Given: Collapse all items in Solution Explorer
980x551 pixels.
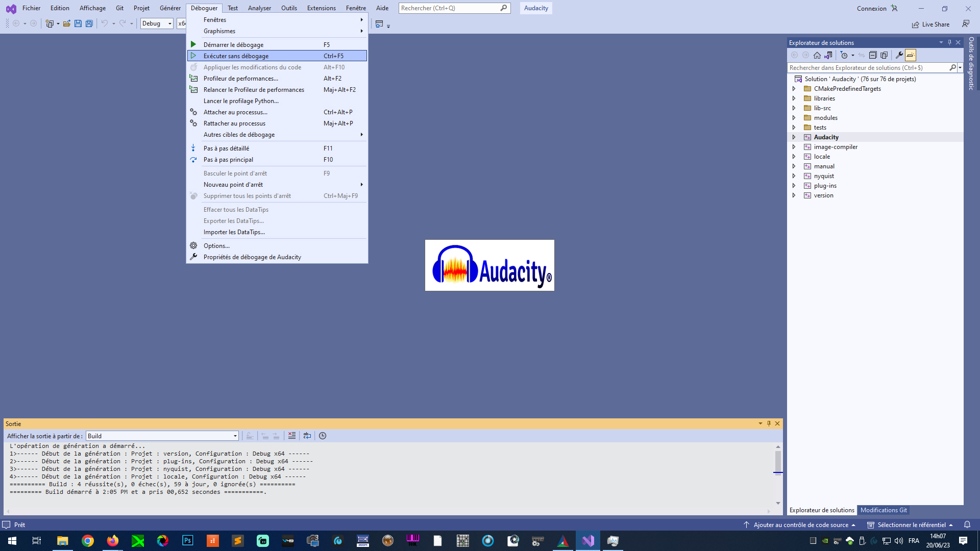Looking at the screenshot, I should coord(873,55).
